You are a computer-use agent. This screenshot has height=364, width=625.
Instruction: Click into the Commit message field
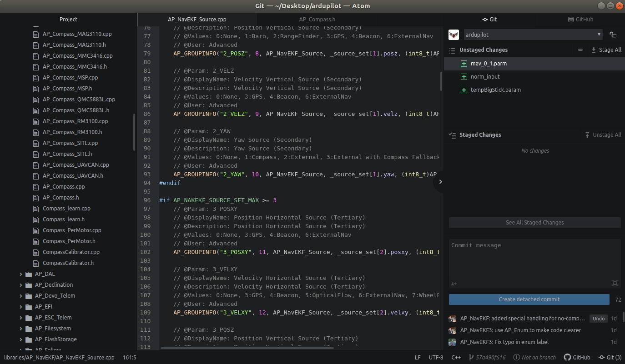click(x=534, y=259)
